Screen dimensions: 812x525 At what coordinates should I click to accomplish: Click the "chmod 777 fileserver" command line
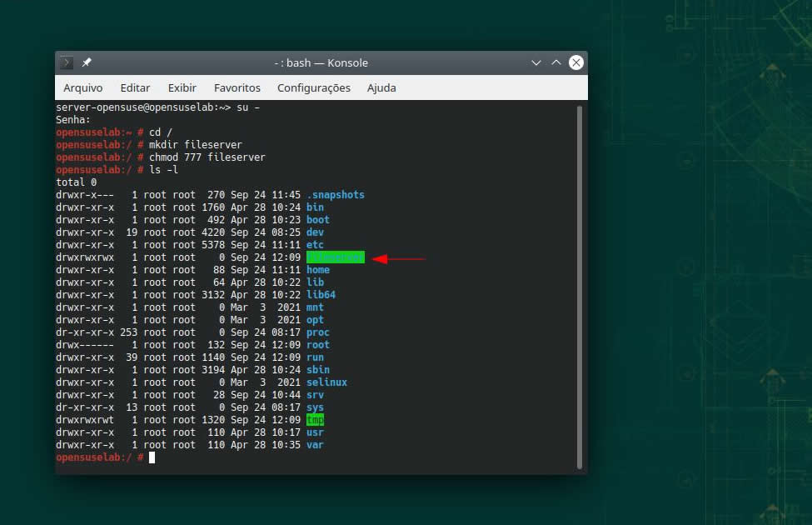tap(207, 157)
